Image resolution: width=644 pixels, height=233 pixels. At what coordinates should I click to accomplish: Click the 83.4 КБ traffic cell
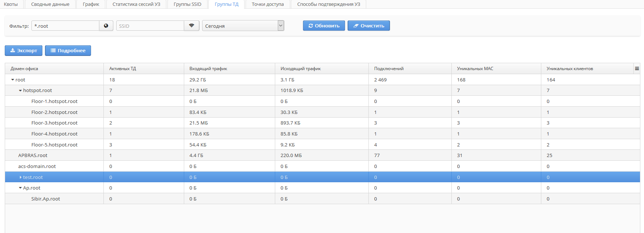click(198, 112)
